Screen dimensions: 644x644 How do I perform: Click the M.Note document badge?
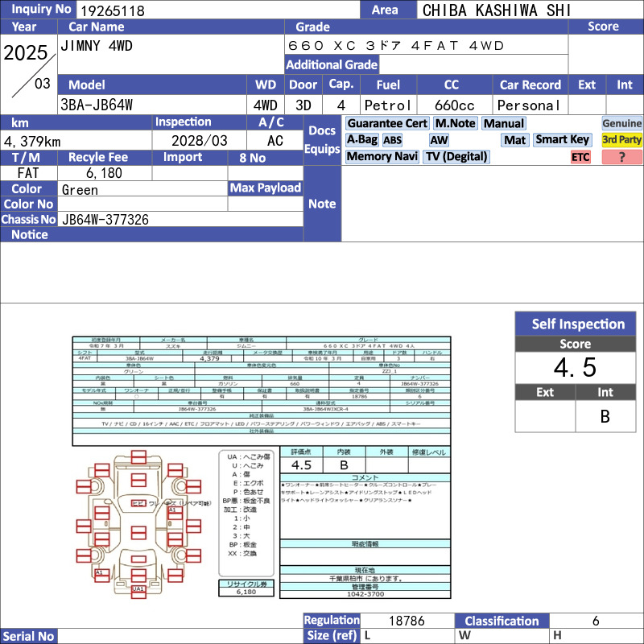pos(455,123)
